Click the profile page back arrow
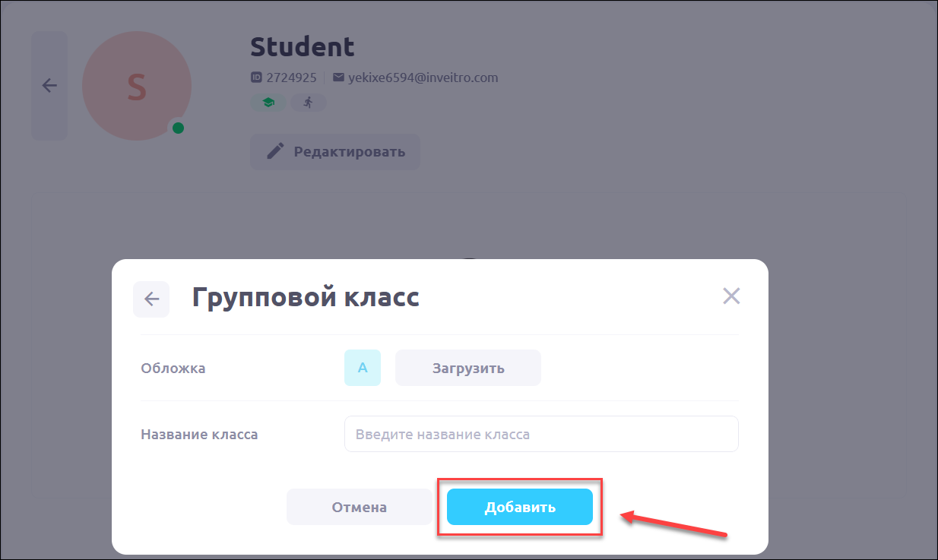The width and height of the screenshot is (938, 560). click(x=49, y=86)
